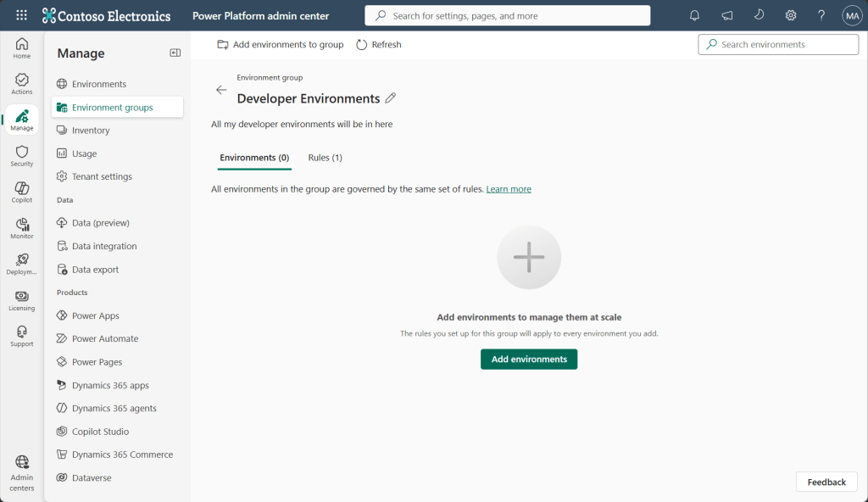This screenshot has width=868, height=502.
Task: Collapse the Manage navigation pane
Action: tap(175, 53)
